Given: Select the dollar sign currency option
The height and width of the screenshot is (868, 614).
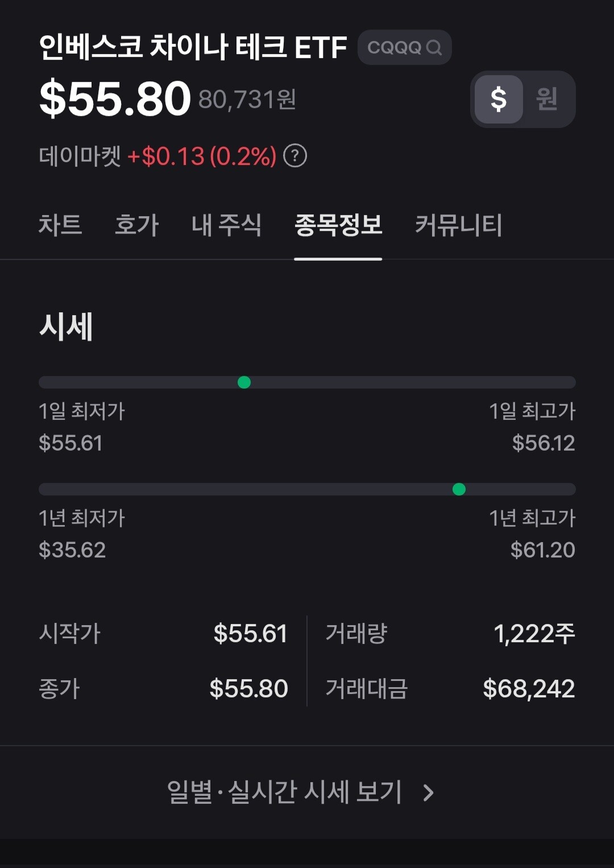Looking at the screenshot, I should [x=499, y=99].
